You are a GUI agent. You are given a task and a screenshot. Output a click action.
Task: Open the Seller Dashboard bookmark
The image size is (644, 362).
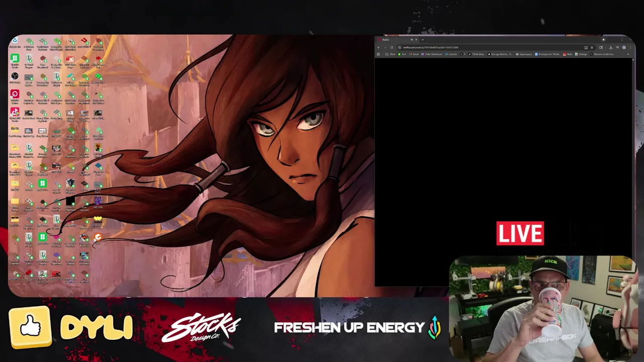tap(432, 54)
